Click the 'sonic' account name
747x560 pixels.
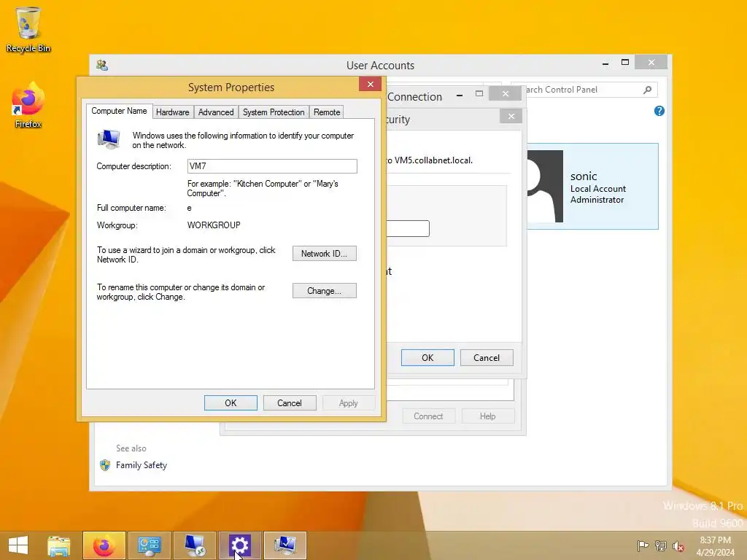tap(584, 176)
